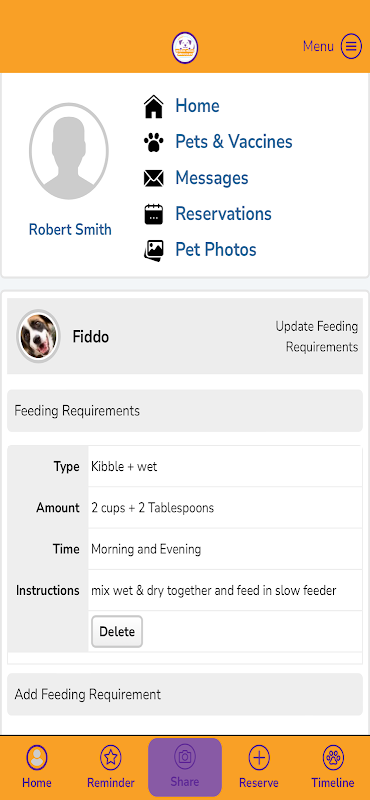Tap the app logo in header
370x800 pixels.
coord(185,47)
